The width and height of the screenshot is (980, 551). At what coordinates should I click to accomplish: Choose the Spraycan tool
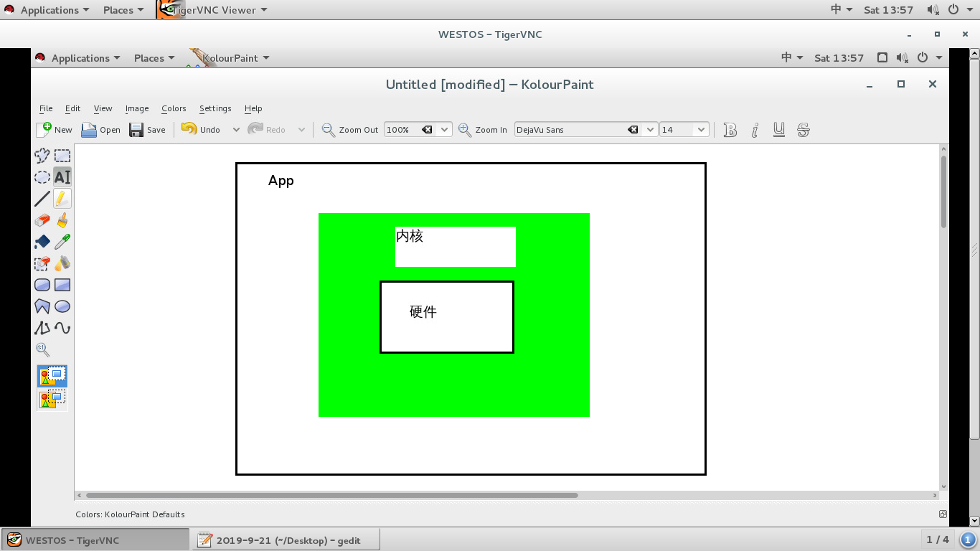(x=62, y=263)
